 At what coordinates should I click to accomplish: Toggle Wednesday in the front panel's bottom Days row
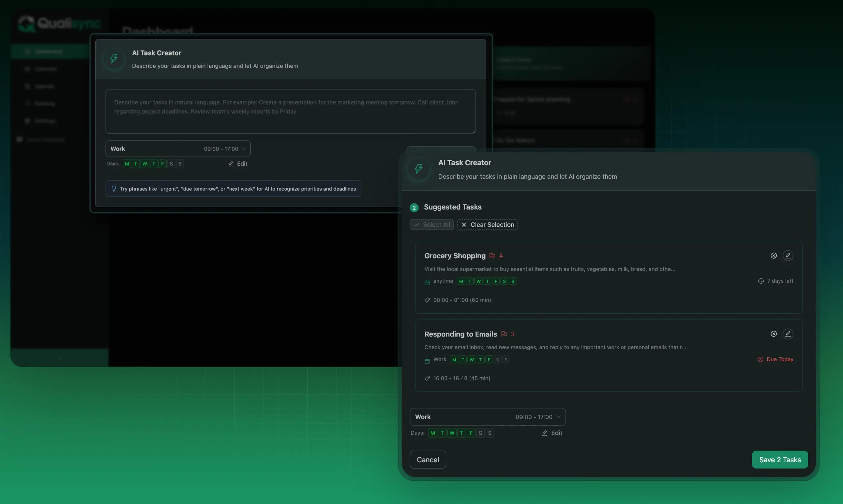pos(452,433)
